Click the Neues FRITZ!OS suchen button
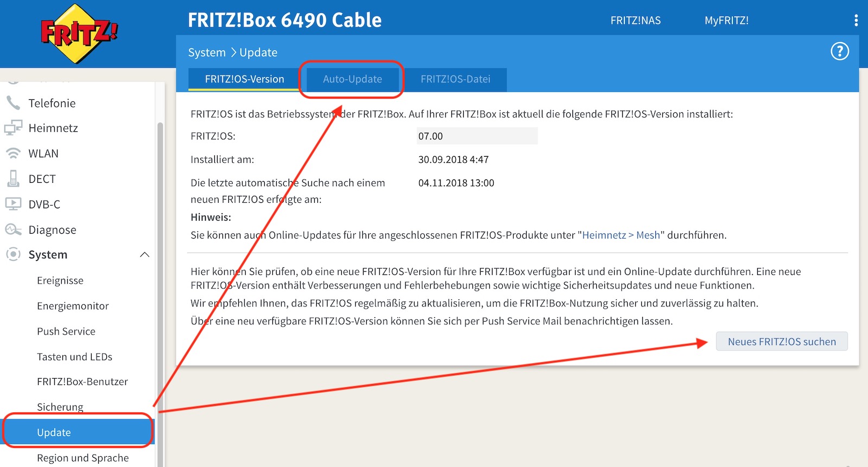Screen dimensions: 868x467 [x=782, y=342]
